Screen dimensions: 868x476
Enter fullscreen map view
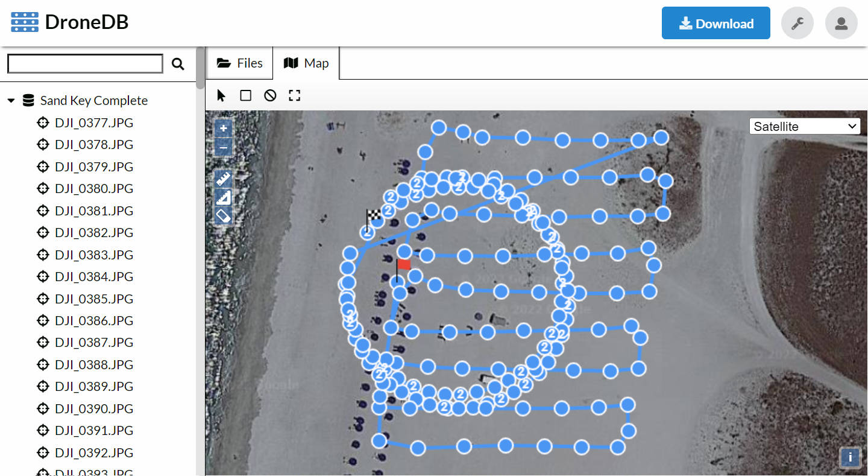[294, 95]
